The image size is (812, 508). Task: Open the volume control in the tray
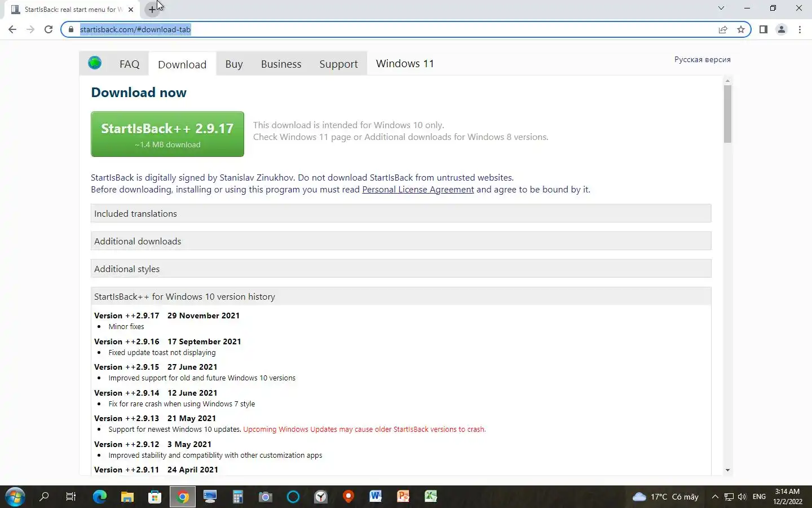[x=742, y=497]
